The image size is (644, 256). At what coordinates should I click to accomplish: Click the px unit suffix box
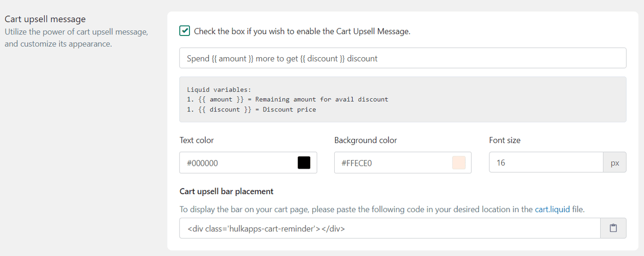615,163
